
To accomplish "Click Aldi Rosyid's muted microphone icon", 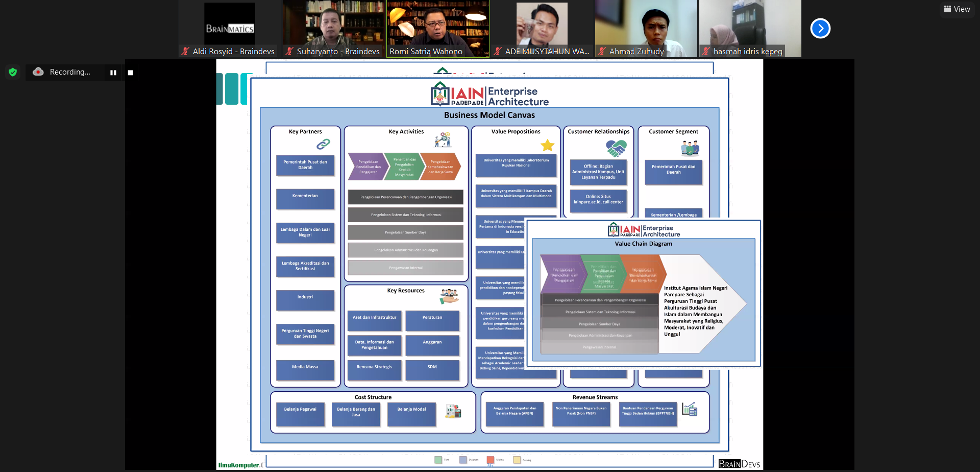I will coord(186,51).
